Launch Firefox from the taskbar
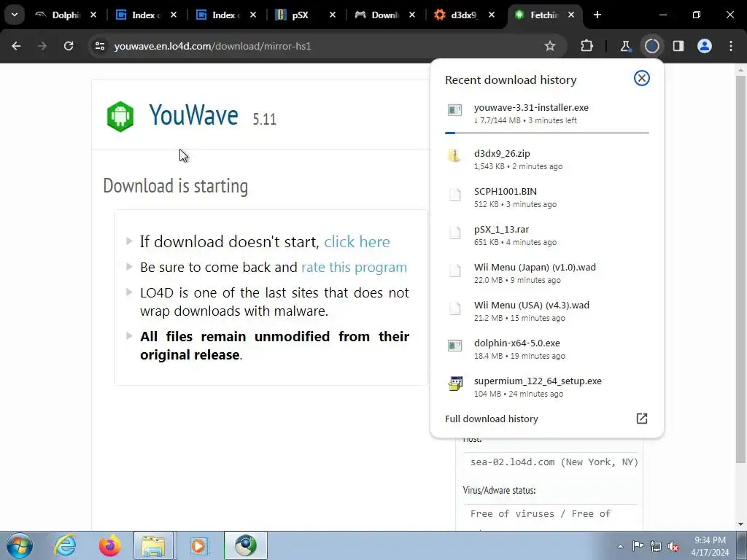Screen dimensions: 747x560 (x=110, y=545)
